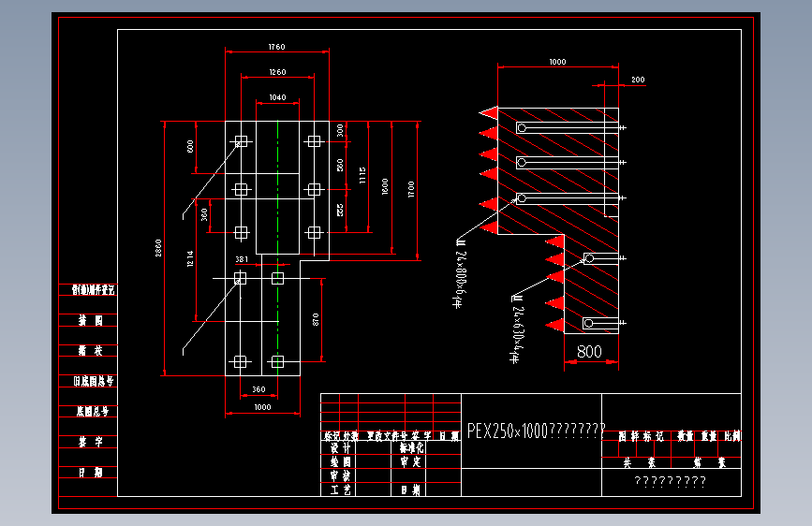Screen dimensions: 812x526
Task: Select the 底图总号 label in the left column
Action: (x=93, y=412)
